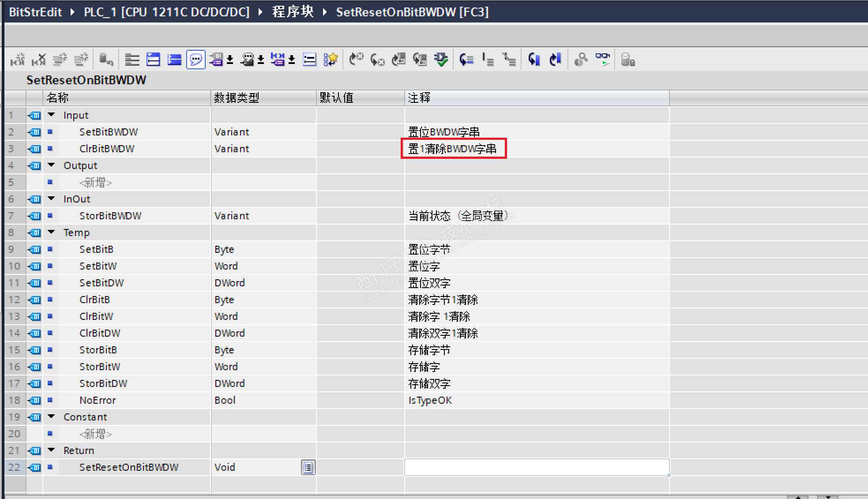Click the 数据类型 column header
The width and height of the screenshot is (868, 499).
237,98
